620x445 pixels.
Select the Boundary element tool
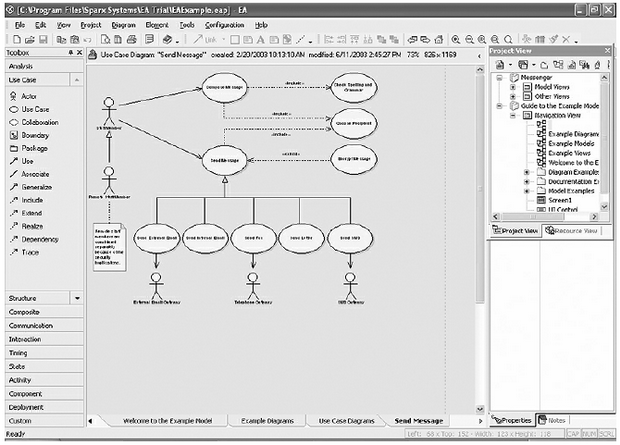click(x=35, y=134)
